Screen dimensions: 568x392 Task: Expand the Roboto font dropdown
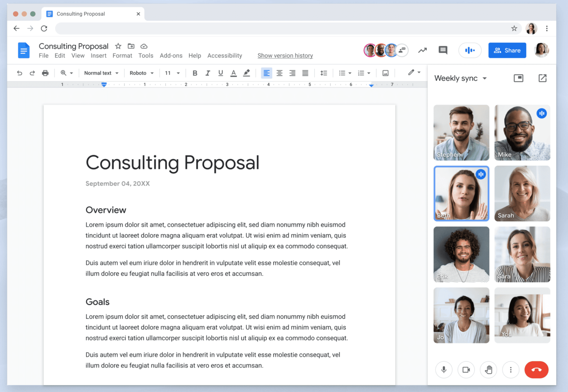[141, 73]
